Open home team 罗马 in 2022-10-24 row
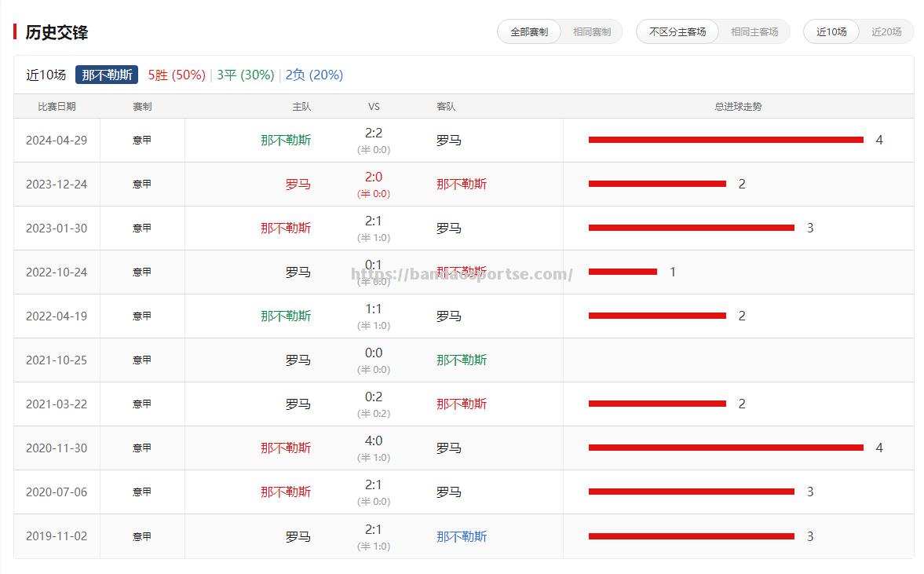 [298, 272]
